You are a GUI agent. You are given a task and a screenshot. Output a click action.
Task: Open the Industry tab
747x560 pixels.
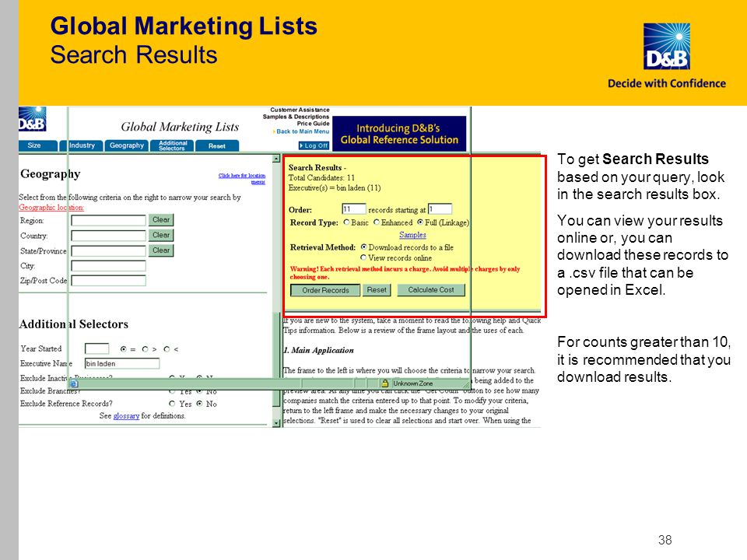point(82,145)
